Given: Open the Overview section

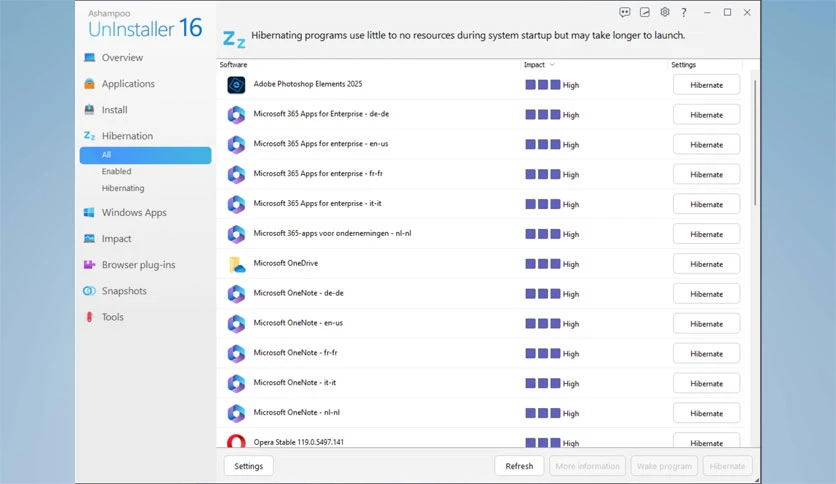Looking at the screenshot, I should click(122, 58).
